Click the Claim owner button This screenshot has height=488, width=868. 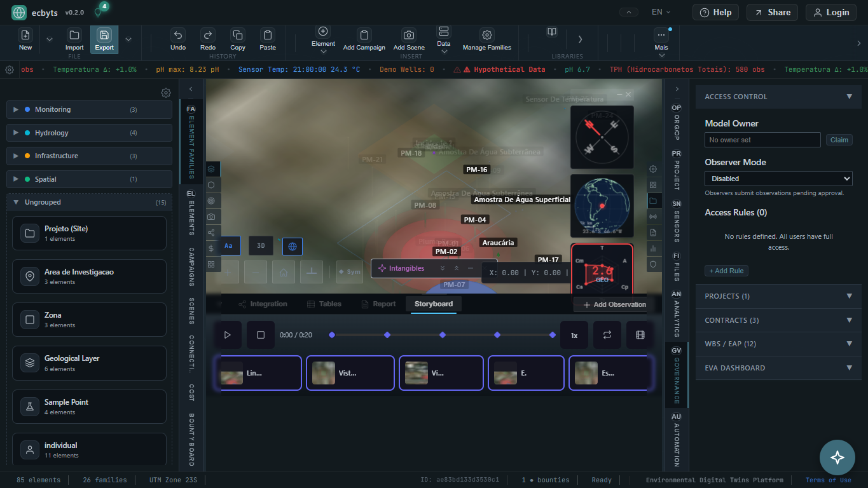(839, 140)
